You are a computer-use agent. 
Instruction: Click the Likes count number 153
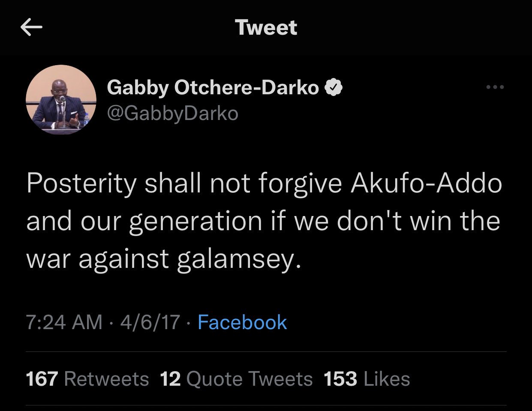pyautogui.click(x=340, y=379)
